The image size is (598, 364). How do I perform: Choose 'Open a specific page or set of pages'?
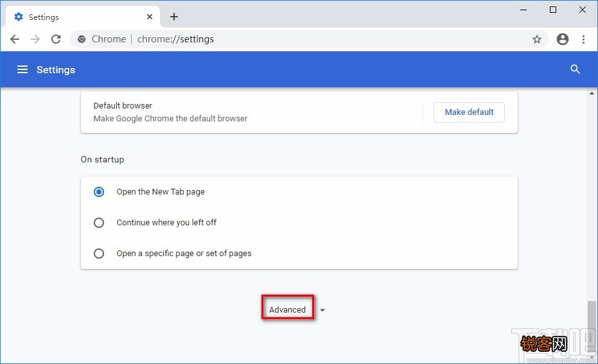click(x=99, y=254)
